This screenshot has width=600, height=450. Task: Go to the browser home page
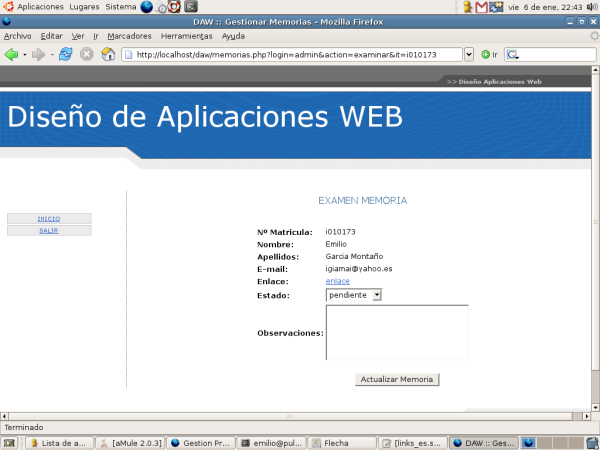pyautogui.click(x=108, y=54)
